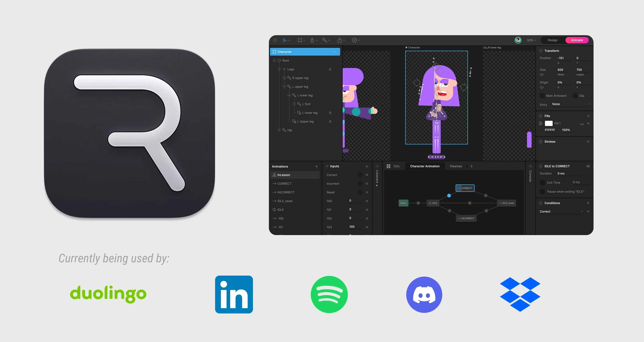
Task: Select the Pen tool icon
Action: pyautogui.click(x=312, y=40)
